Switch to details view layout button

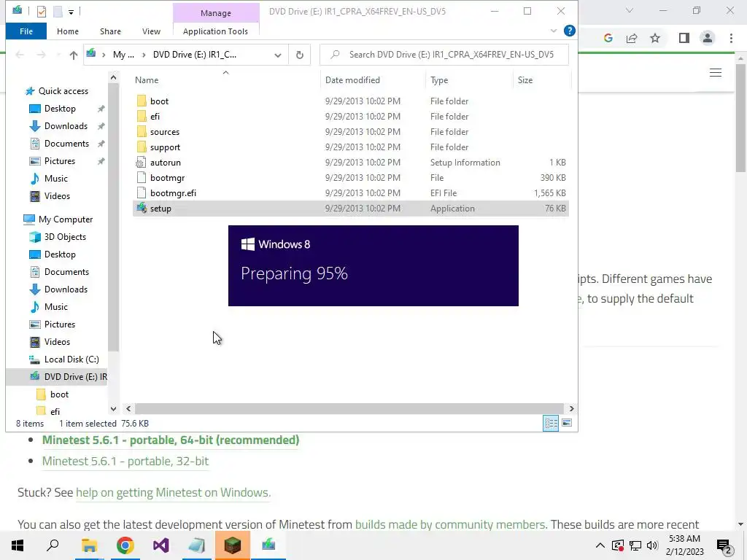tap(551, 423)
